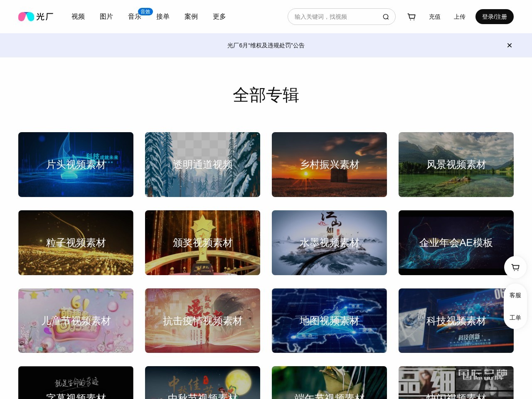Click the 音效 badge

coord(145,12)
